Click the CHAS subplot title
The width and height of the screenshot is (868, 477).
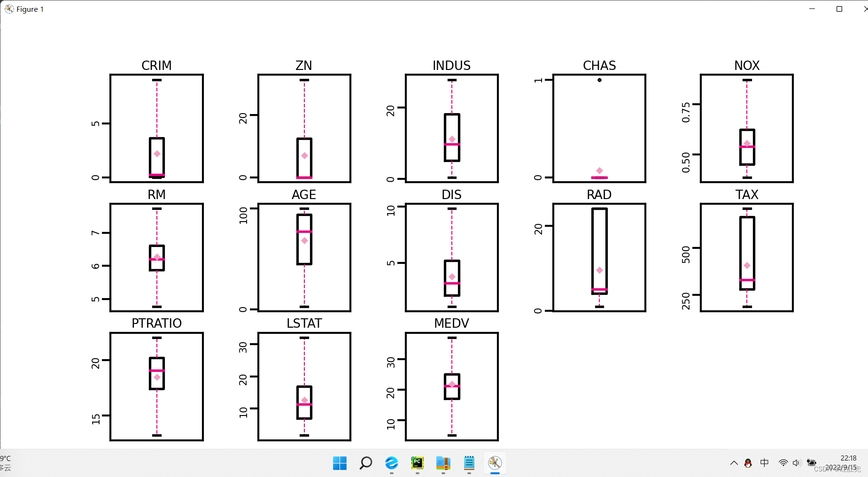[599, 66]
